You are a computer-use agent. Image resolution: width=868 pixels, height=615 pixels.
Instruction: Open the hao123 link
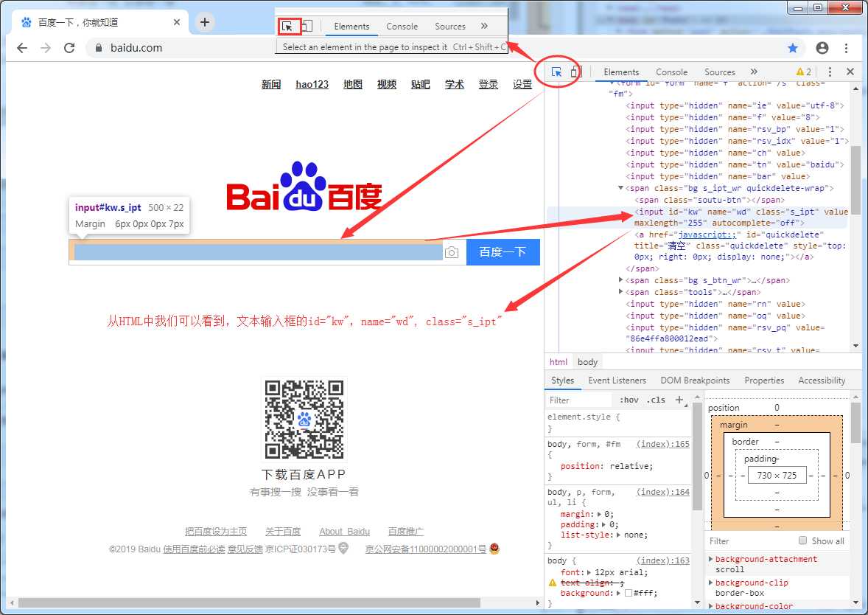tap(312, 84)
